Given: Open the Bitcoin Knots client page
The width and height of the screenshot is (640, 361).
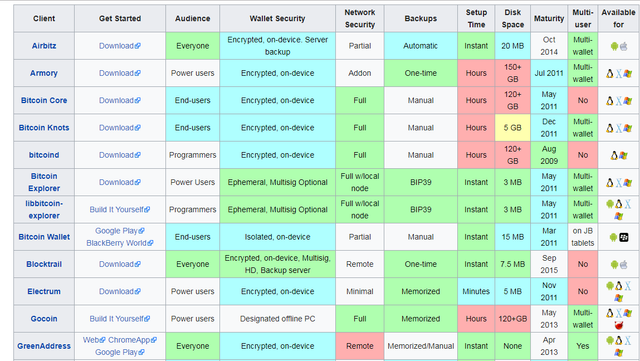Looking at the screenshot, I should pos(44,127).
